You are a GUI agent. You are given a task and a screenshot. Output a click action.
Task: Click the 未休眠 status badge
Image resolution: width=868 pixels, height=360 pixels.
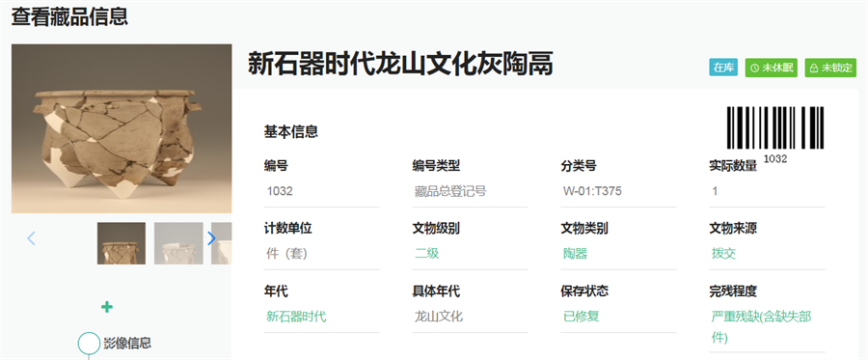[x=772, y=68]
